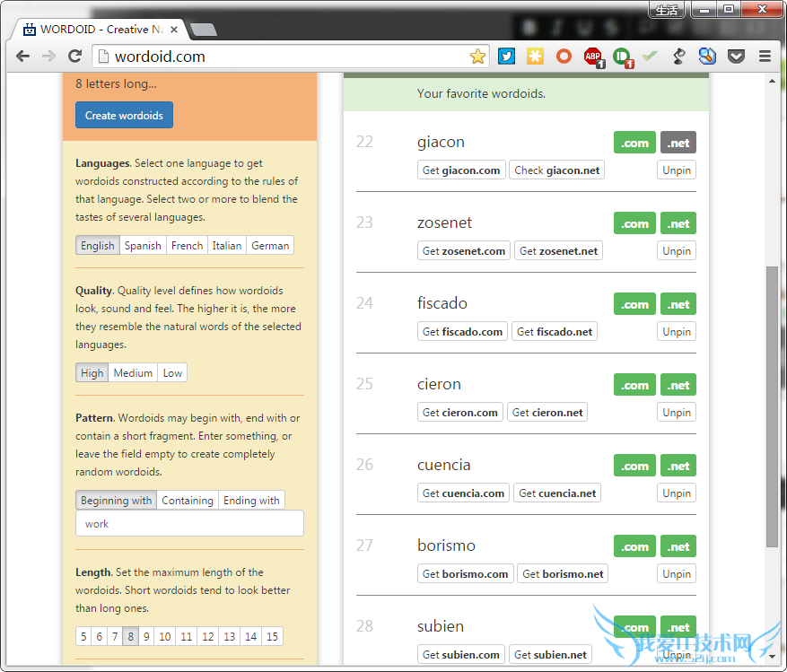Image resolution: width=787 pixels, height=672 pixels.
Task: Click the wordoid name 'borismo'
Action: (x=446, y=545)
